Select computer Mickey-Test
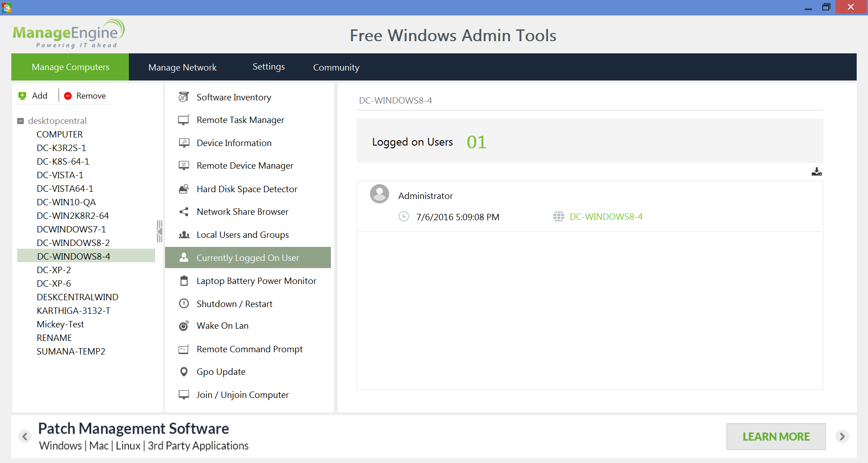Image resolution: width=868 pixels, height=463 pixels. 60,324
